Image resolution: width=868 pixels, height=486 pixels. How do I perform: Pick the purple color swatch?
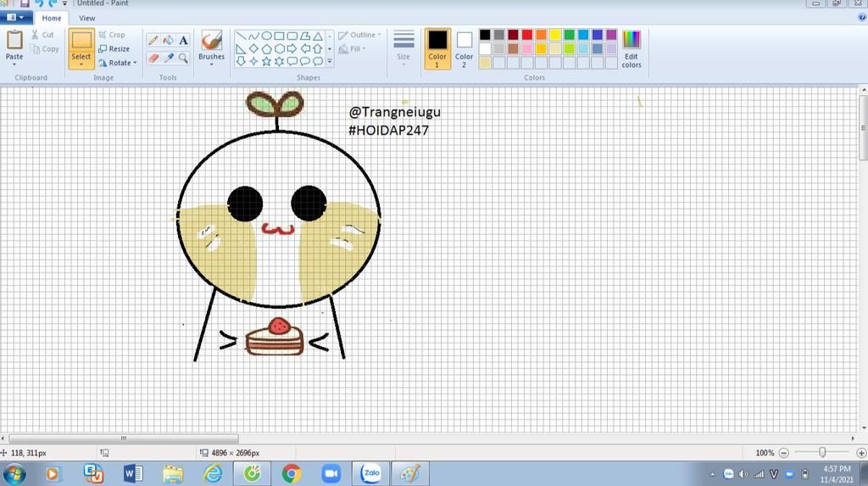[x=611, y=35]
